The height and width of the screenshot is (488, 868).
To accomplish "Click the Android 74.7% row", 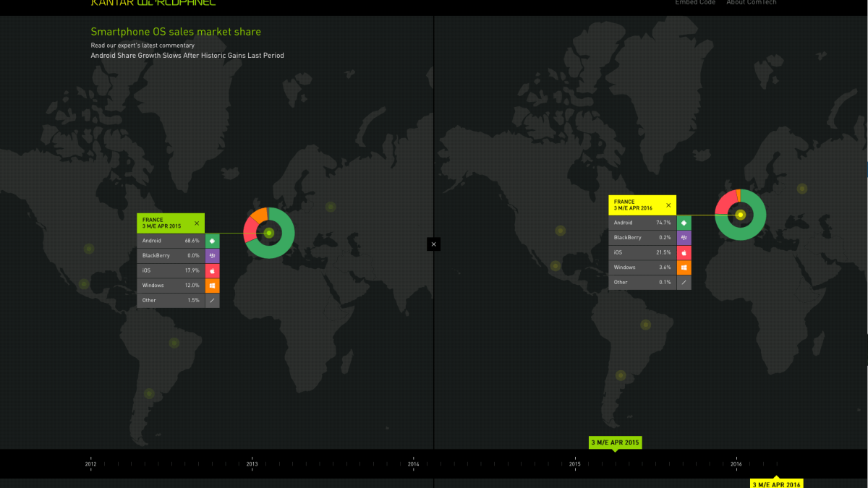I will tap(650, 223).
